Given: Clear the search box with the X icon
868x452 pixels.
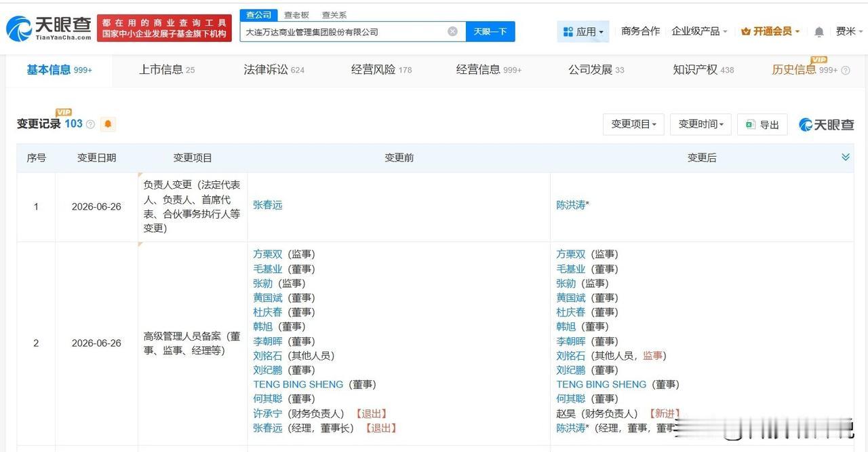Looking at the screenshot, I should pos(452,31).
